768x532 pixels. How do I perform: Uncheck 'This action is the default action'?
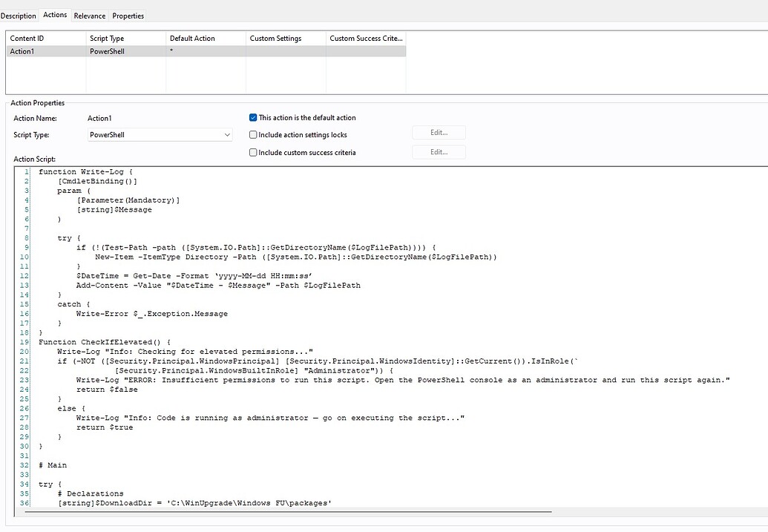click(x=253, y=117)
